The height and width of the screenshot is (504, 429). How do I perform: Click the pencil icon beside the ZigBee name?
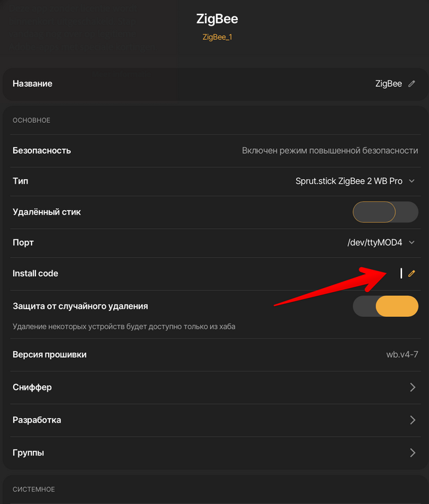pyautogui.click(x=412, y=84)
